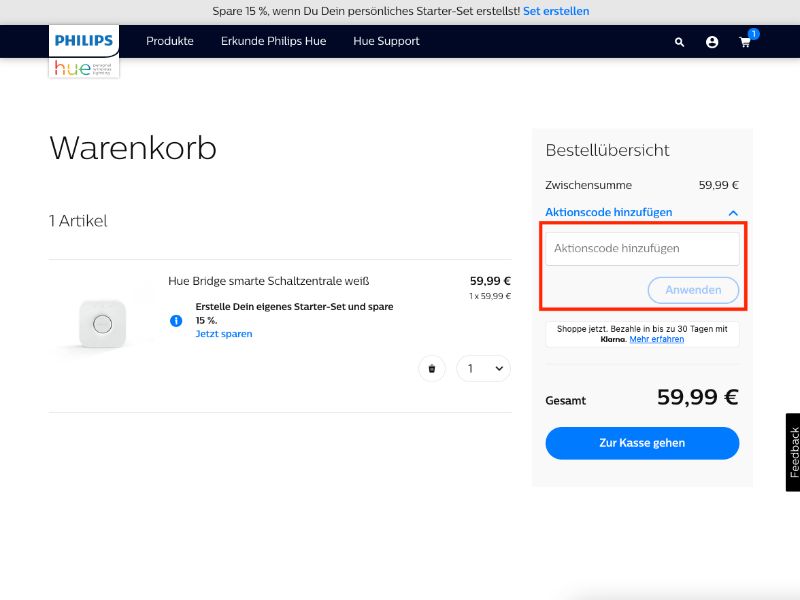Click the Bestellübersicht heading

(607, 150)
